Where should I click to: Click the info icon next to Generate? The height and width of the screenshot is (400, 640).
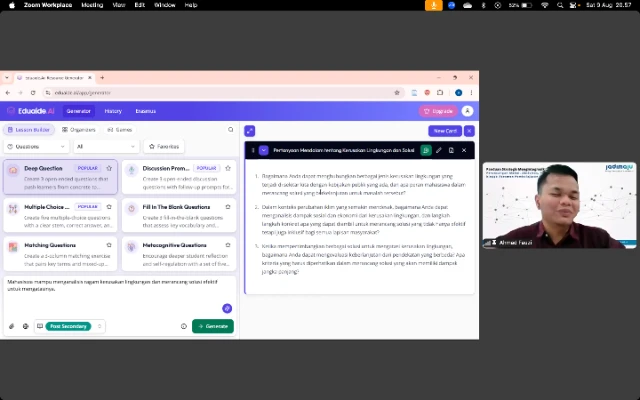point(184,326)
